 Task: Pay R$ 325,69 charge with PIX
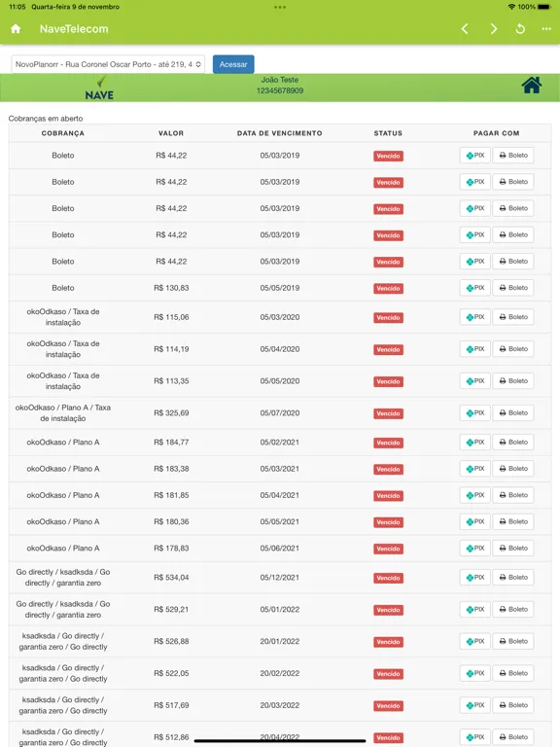coord(474,412)
